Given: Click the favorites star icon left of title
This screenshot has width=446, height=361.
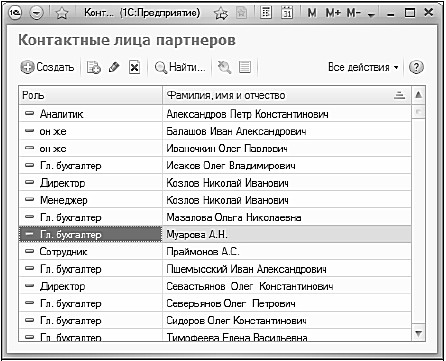Looking at the screenshot, I should coord(62,13).
